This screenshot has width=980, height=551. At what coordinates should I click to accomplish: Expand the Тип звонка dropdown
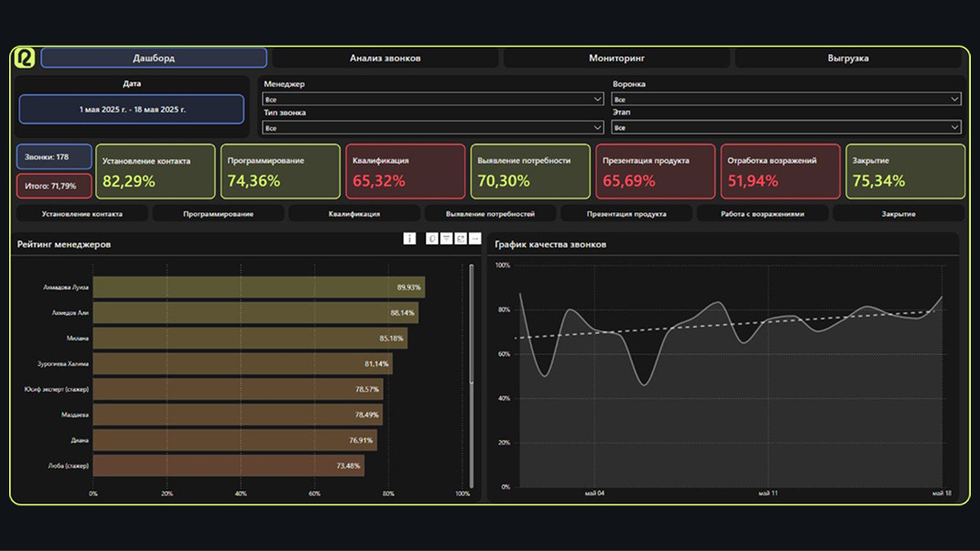click(432, 128)
